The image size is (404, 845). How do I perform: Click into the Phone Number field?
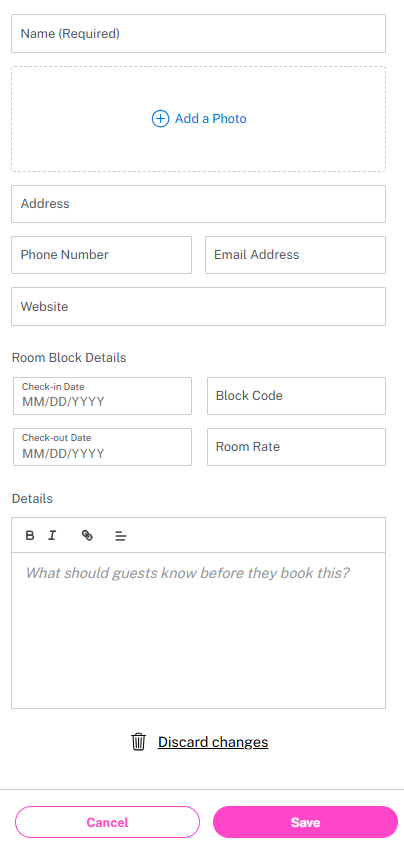pyautogui.click(x=101, y=255)
